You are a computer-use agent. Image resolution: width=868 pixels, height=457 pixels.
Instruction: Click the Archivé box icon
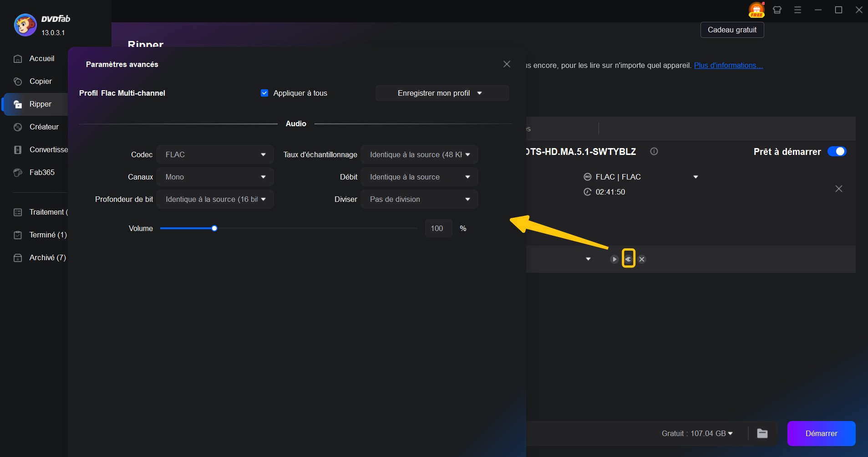(18, 258)
